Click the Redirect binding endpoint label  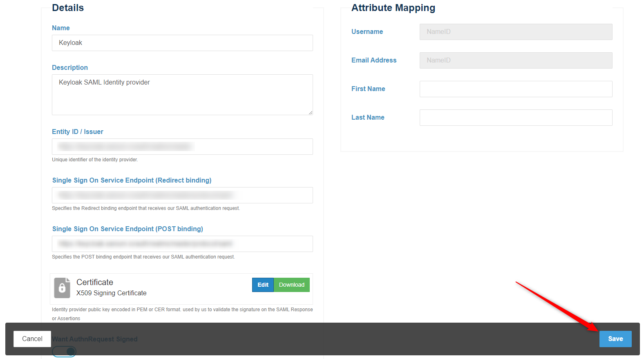click(x=132, y=180)
